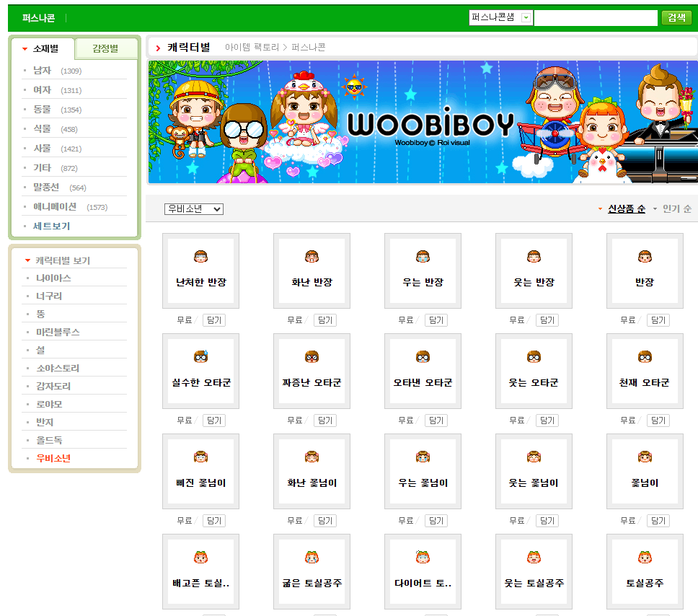Add 웃는 오타군 with 담기 button

[547, 420]
